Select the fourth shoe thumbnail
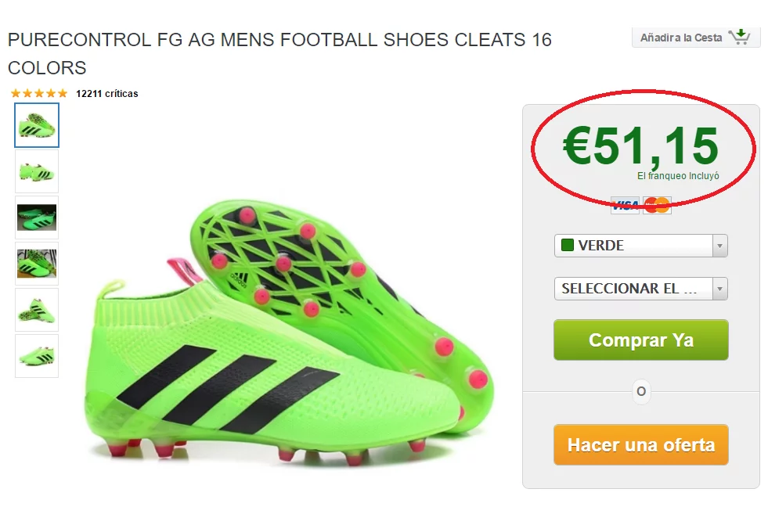Viewport: 768px width, 532px height. pyautogui.click(x=37, y=264)
